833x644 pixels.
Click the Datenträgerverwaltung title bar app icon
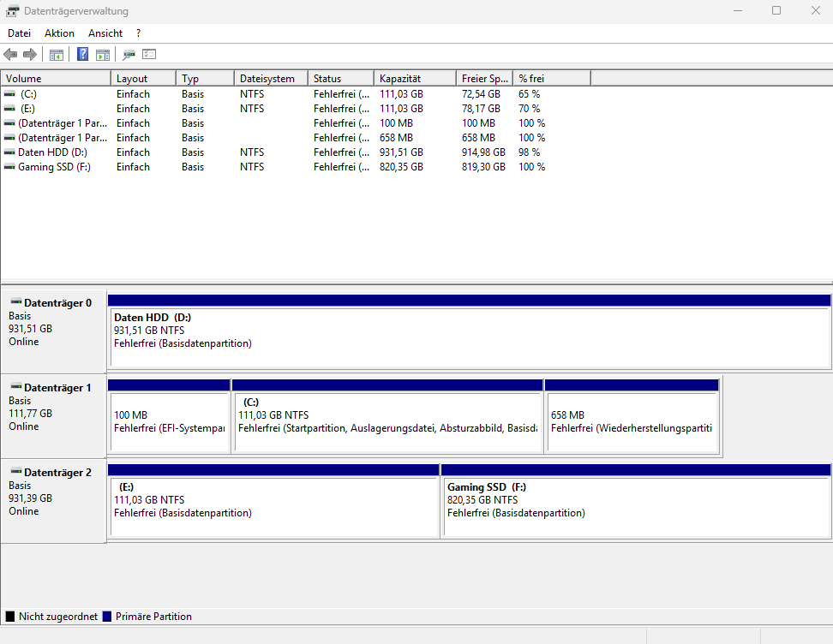[12, 11]
